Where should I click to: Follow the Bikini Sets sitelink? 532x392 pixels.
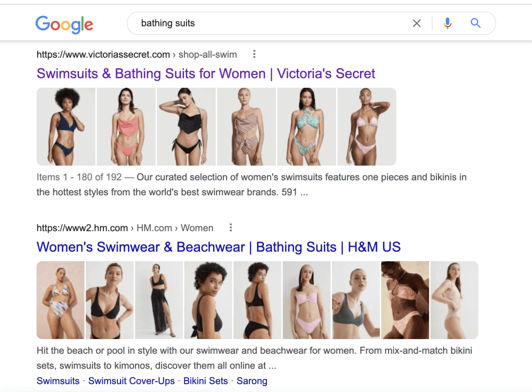click(x=206, y=381)
